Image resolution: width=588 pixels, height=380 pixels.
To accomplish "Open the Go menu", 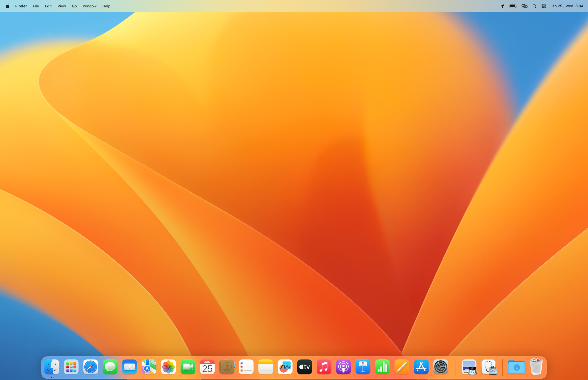I will point(74,6).
